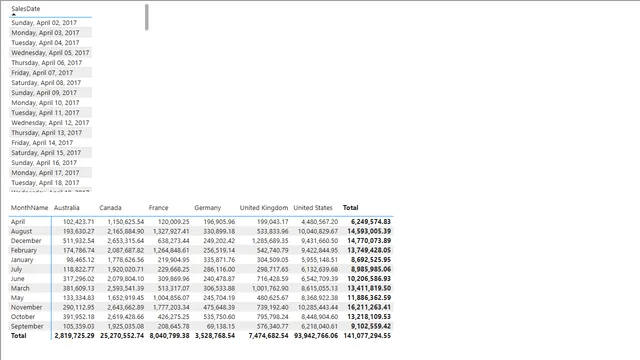This screenshot has width=640, height=360.
Task: Click January United Kingdom value 304,509.05
Action: coord(272,260)
